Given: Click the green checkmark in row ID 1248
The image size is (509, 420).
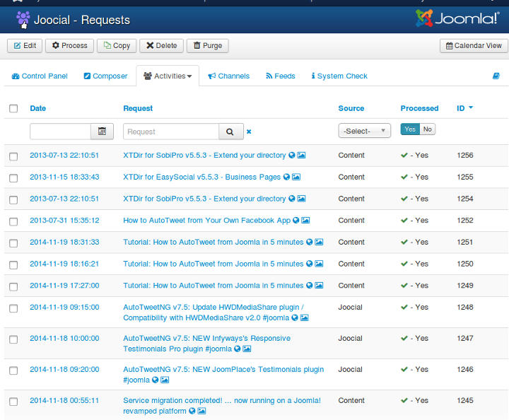Looking at the screenshot, I should 404,307.
